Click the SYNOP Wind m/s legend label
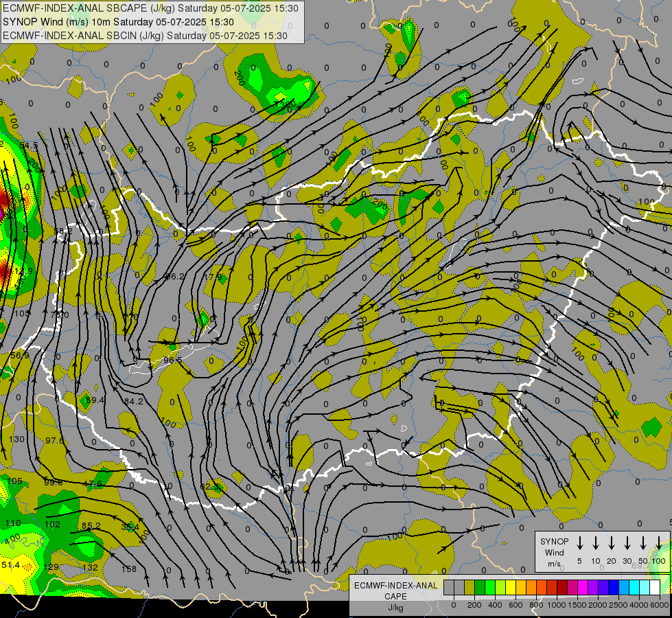This screenshot has width=672, height=618. click(x=554, y=552)
